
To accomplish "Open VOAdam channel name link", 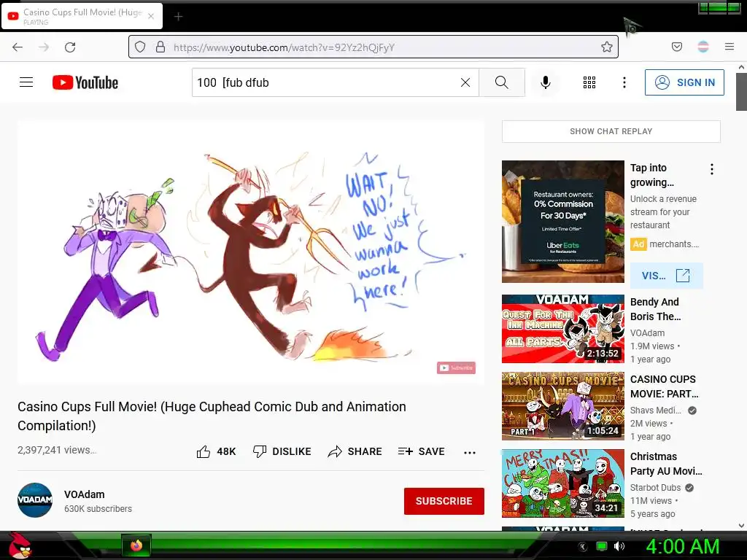I will click(x=85, y=494).
